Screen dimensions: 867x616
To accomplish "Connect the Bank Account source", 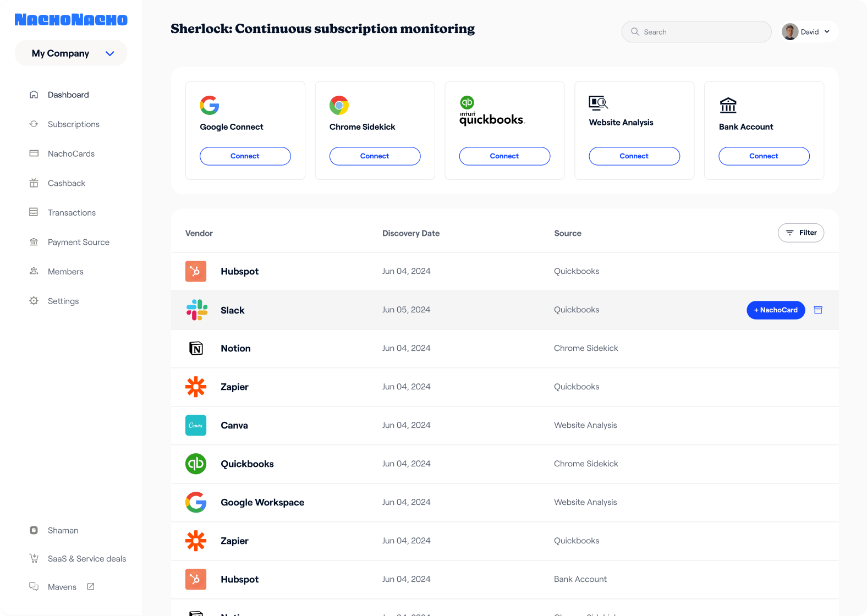I will pyautogui.click(x=764, y=156).
